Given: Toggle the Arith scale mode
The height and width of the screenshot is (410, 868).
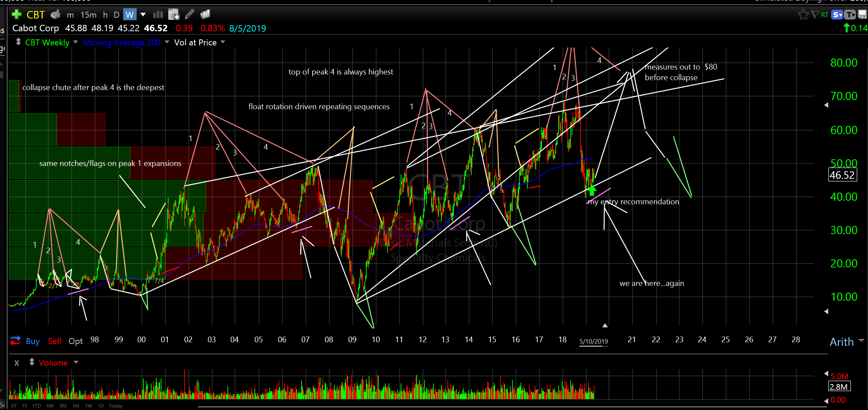Looking at the screenshot, I should click(x=841, y=342).
